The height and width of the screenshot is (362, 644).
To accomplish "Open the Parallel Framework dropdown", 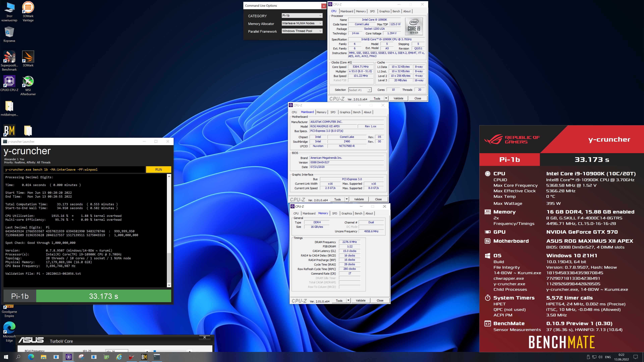I will coord(302,31).
